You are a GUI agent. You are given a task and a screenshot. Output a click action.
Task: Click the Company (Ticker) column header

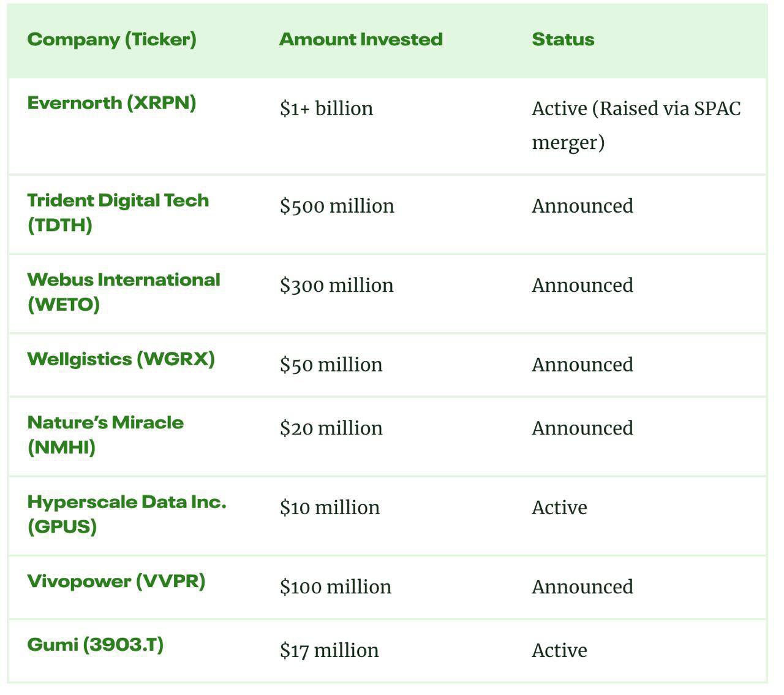point(111,40)
